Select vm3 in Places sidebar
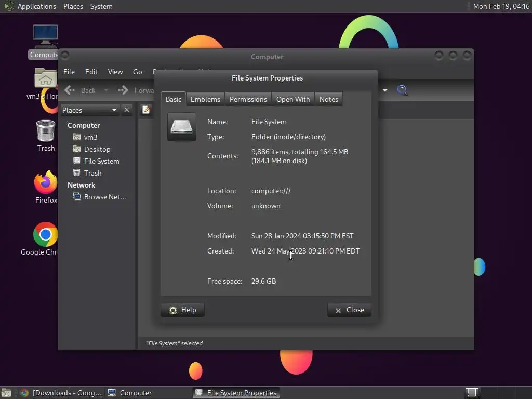Image resolution: width=532 pixels, height=399 pixels. (90, 137)
